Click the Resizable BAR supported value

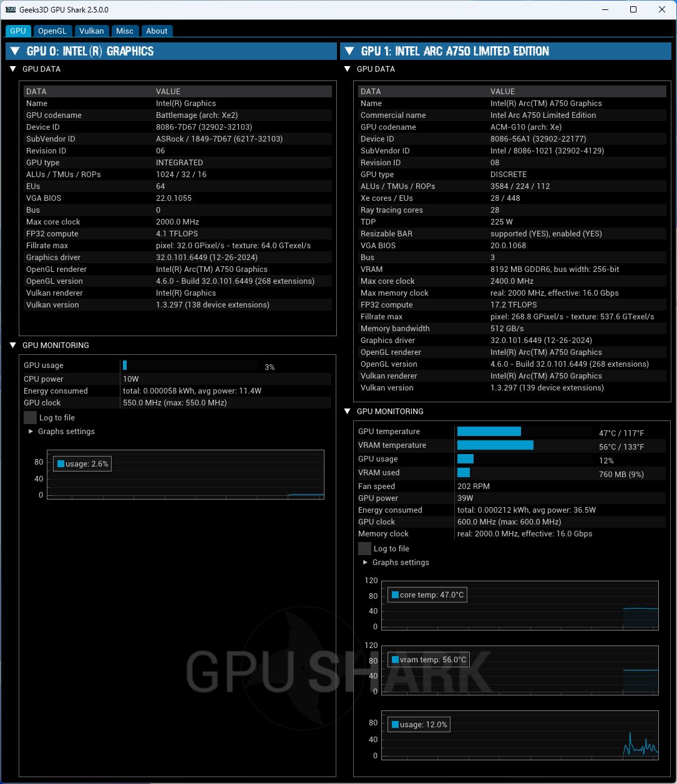(546, 234)
